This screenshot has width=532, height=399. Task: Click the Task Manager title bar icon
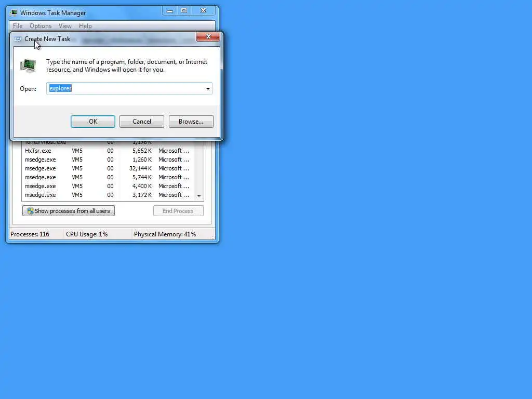[x=14, y=13]
